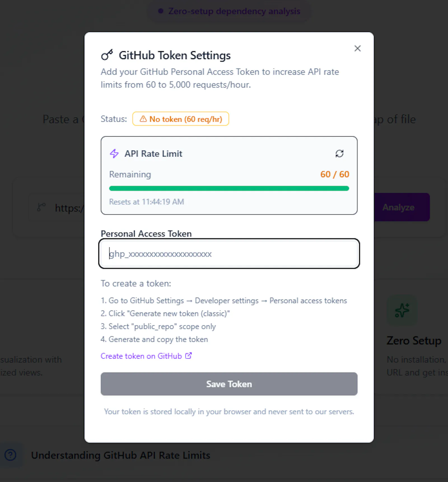Refresh the API Rate Limit counter
Image resolution: width=448 pixels, height=482 pixels.
pyautogui.click(x=339, y=153)
